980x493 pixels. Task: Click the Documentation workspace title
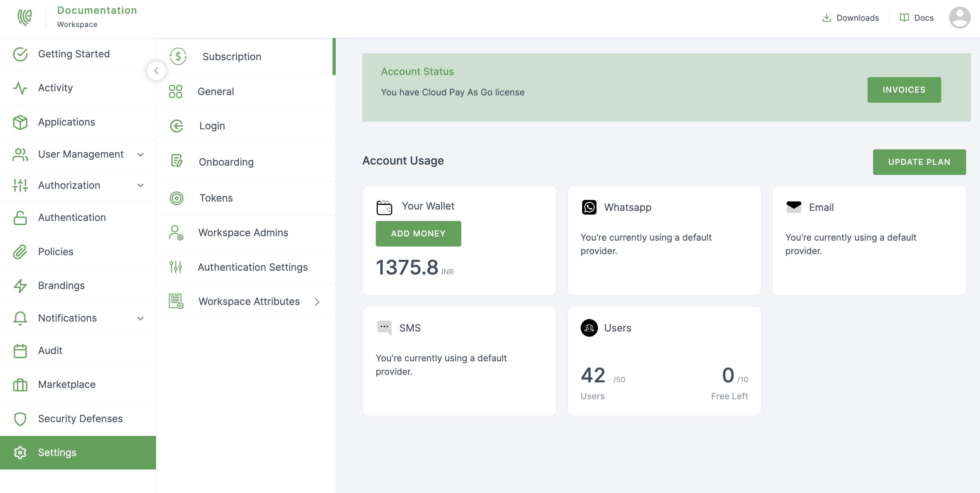pyautogui.click(x=97, y=10)
